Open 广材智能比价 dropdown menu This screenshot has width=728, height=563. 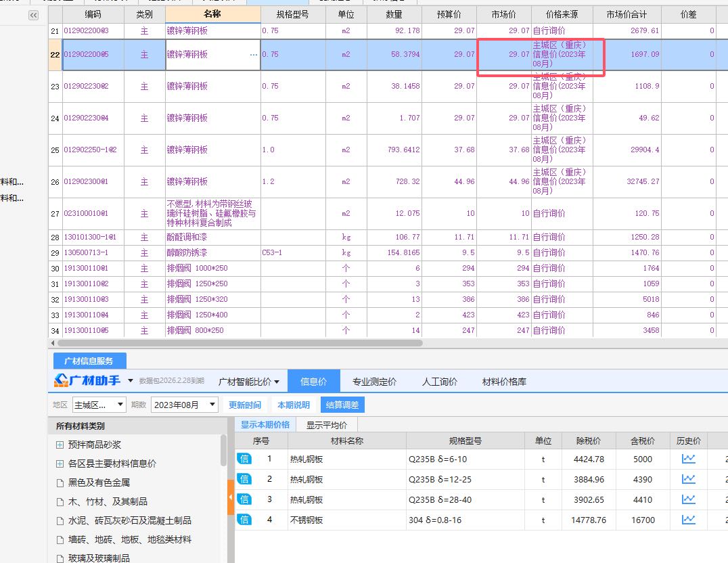249,382
